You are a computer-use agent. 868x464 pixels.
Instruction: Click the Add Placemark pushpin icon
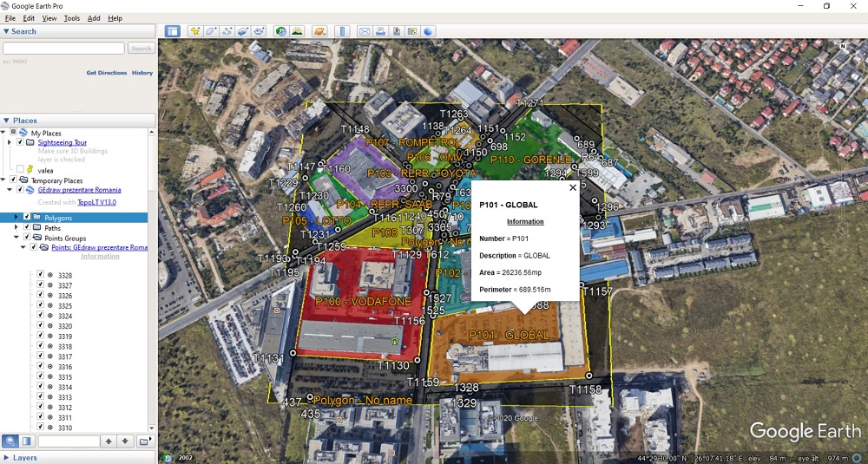click(194, 31)
